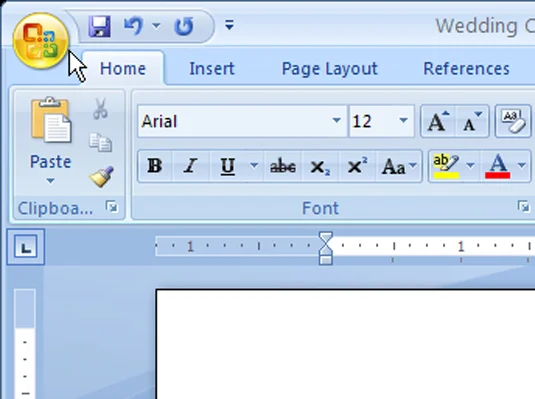The width and height of the screenshot is (535, 399).
Task: Undo the last action
Action: [x=133, y=26]
